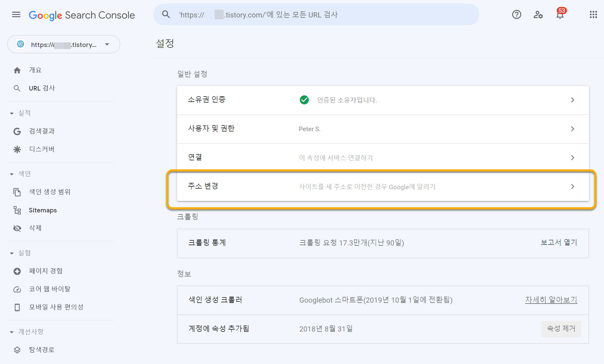This screenshot has width=604, height=364.
Task: Open the main hamburger menu
Action: (x=16, y=14)
